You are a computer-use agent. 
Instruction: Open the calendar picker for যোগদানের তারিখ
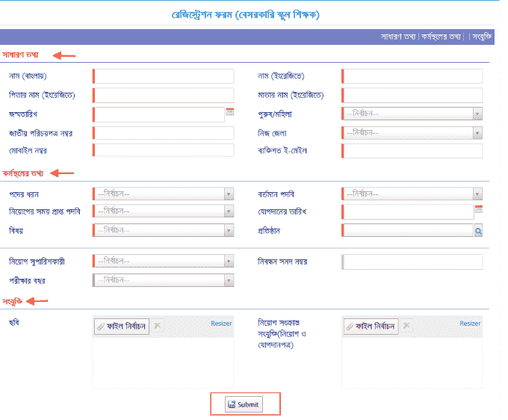point(478,209)
